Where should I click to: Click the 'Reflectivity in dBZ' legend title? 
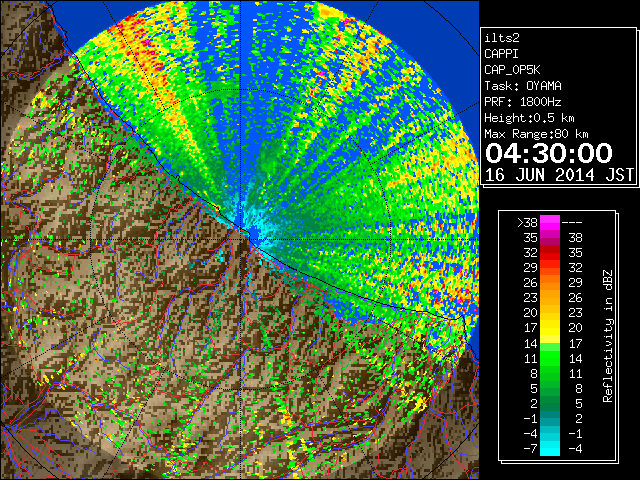[608, 336]
